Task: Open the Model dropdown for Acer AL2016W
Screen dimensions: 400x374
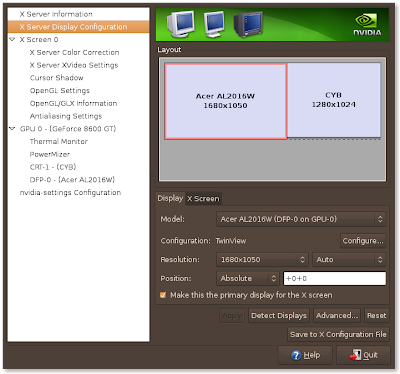Action: (x=301, y=219)
